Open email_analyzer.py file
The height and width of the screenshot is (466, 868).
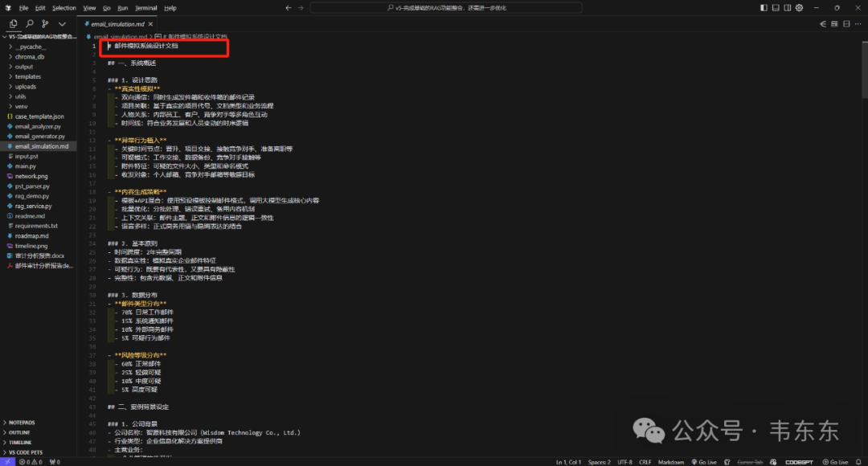pos(39,126)
